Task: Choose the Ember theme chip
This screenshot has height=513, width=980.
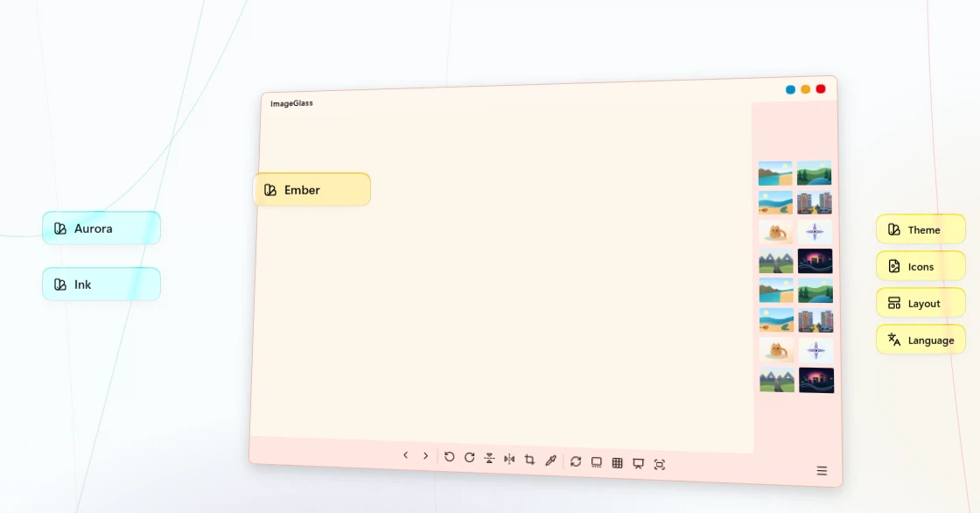Action: 311,190
